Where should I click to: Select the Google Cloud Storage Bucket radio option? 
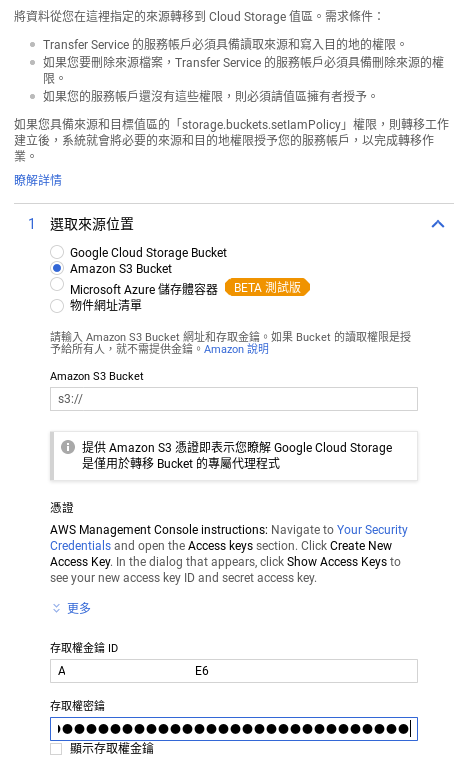[x=57, y=252]
